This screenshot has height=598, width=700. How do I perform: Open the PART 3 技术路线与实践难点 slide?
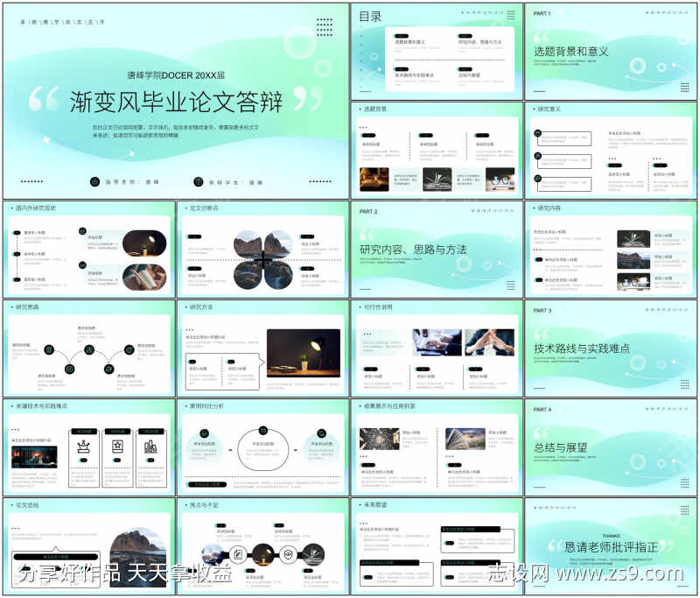[611, 348]
